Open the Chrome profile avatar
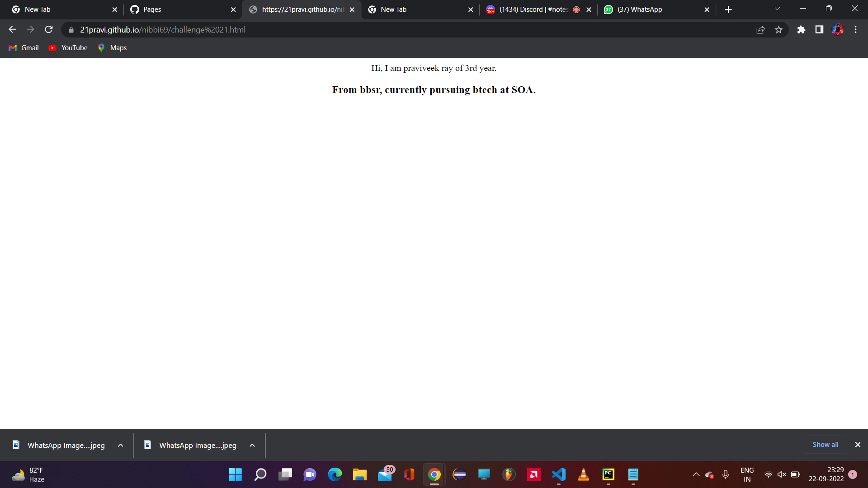The height and width of the screenshot is (488, 868). (837, 30)
